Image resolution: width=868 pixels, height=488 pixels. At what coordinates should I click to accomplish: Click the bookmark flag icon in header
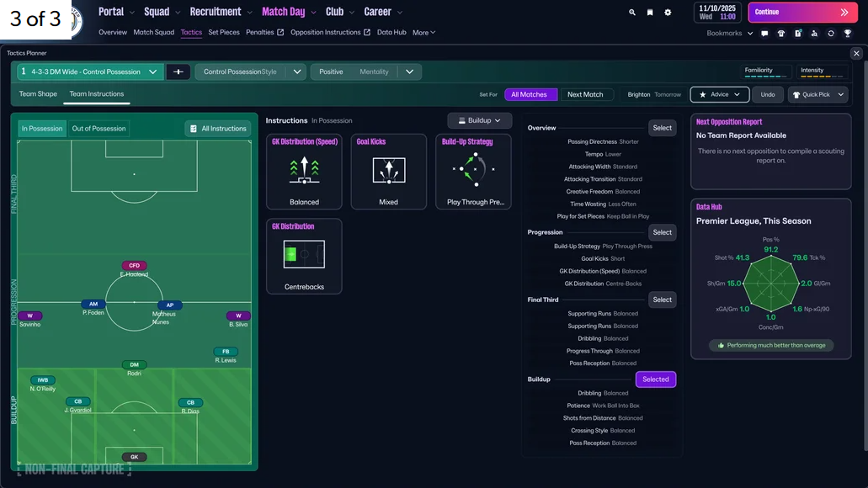650,12
